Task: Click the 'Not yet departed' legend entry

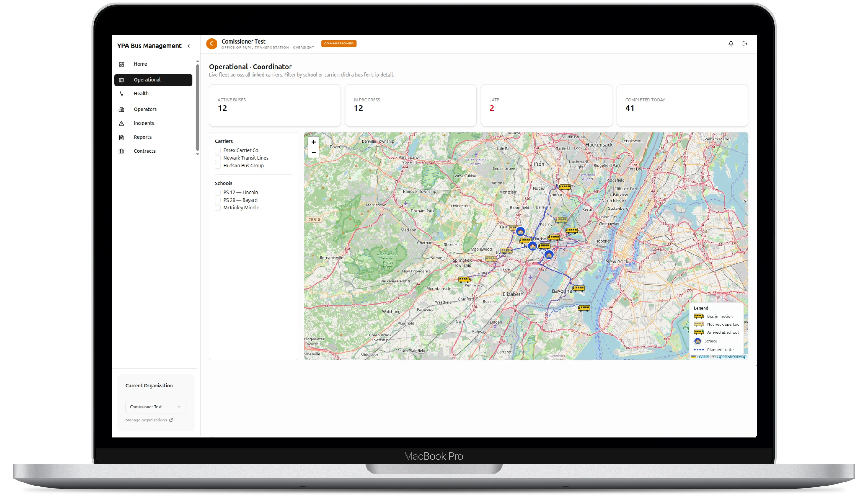Action: pyautogui.click(x=716, y=324)
